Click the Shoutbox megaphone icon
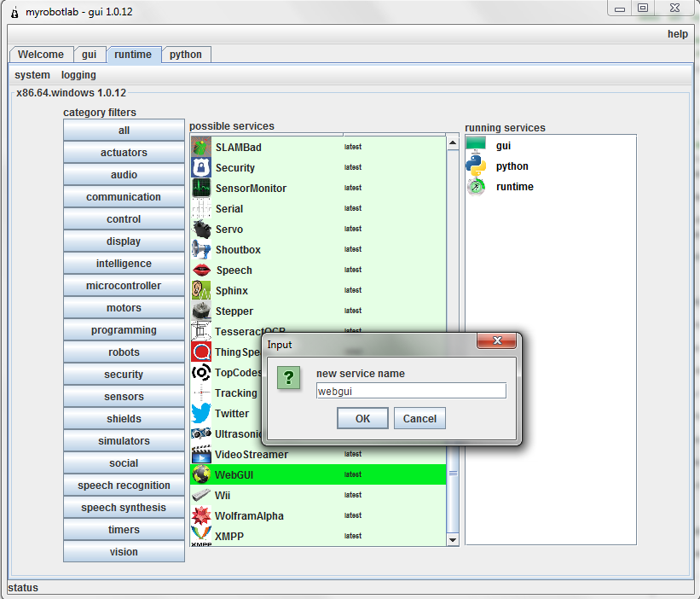The height and width of the screenshot is (599, 700). click(201, 250)
